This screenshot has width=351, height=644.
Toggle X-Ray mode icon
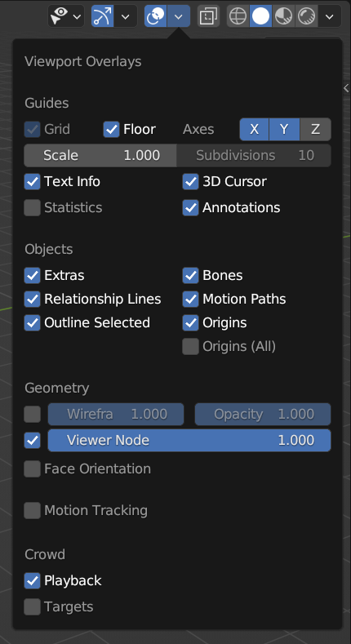(x=208, y=16)
